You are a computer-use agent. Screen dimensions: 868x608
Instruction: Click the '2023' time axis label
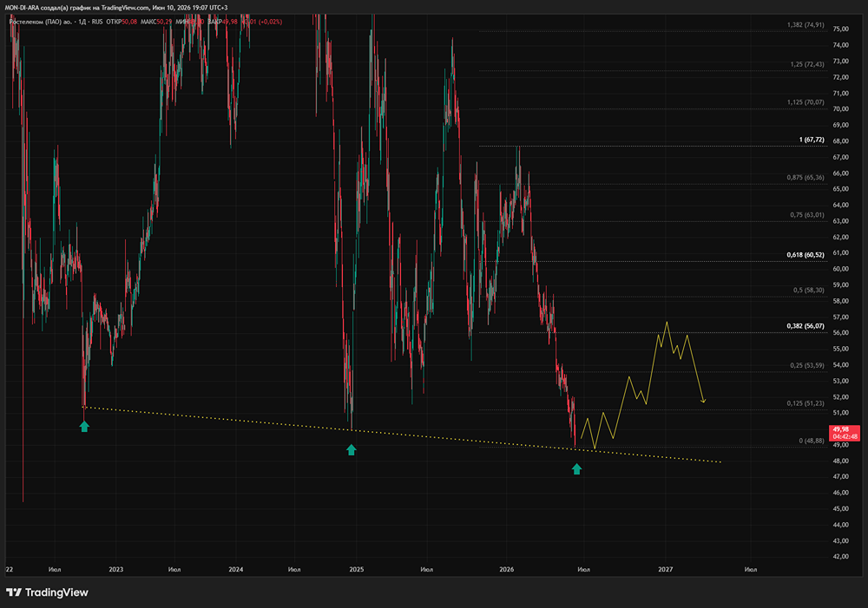[116, 569]
